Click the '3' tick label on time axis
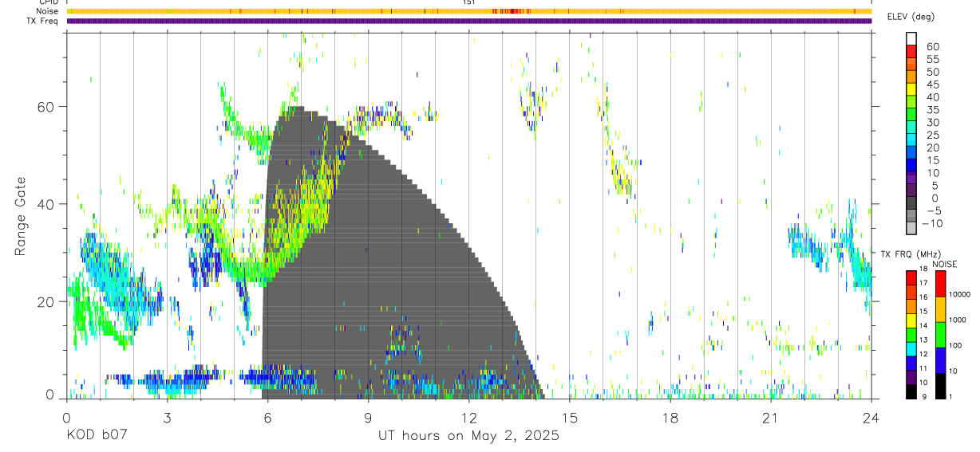Image resolution: width=980 pixels, height=452 pixels. coord(167,418)
